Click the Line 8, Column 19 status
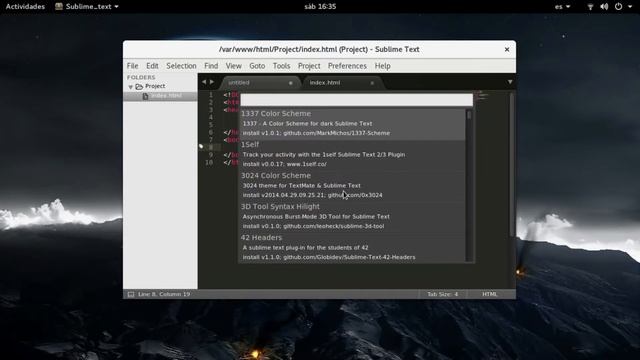Image resolution: width=640 pixels, height=360 pixels. click(164, 294)
